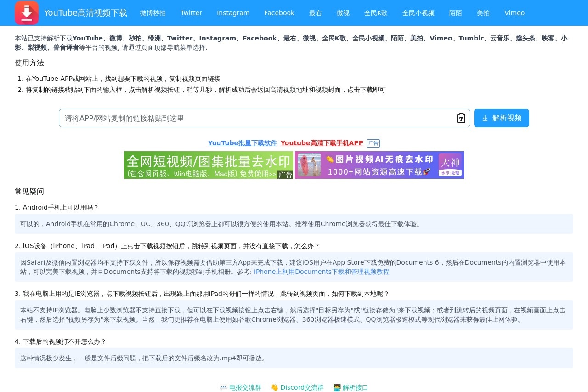Viewport: 588px width, 392px height.
Task: Select Vimeo in the top navigation
Action: point(514,13)
